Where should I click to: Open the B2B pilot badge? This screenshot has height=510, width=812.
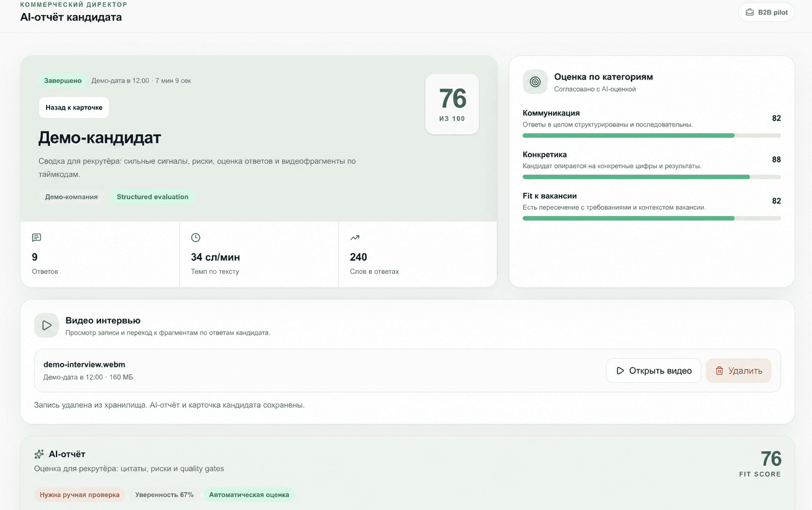[x=766, y=12]
